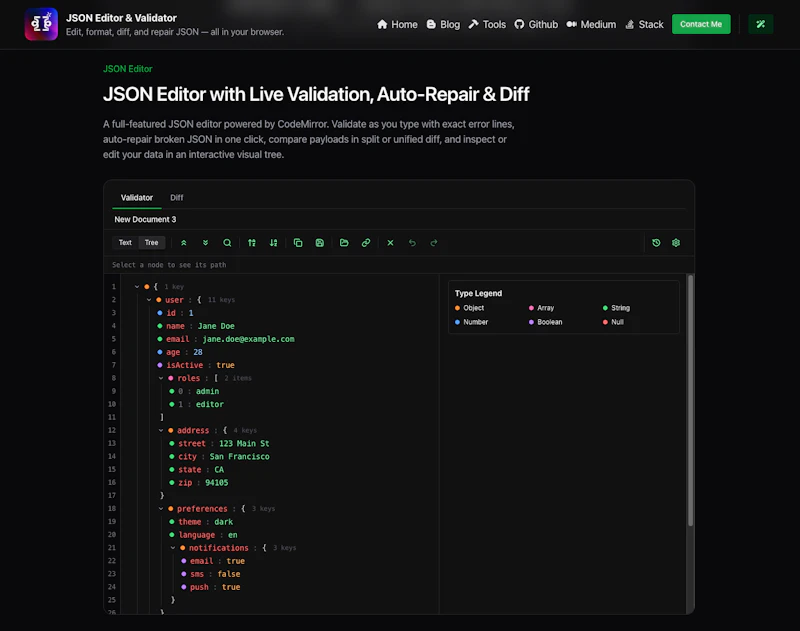The height and width of the screenshot is (631, 800).
Task: Collapse the user object node
Action: coord(149,300)
